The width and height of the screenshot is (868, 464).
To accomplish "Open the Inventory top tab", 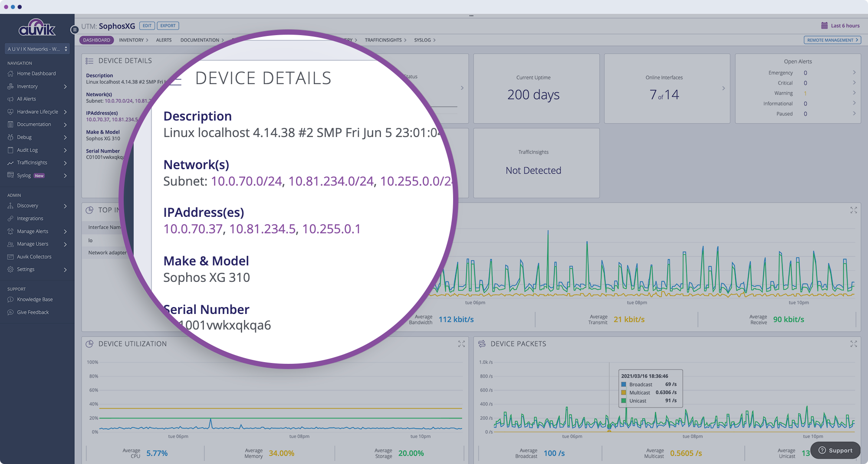I will click(x=134, y=40).
